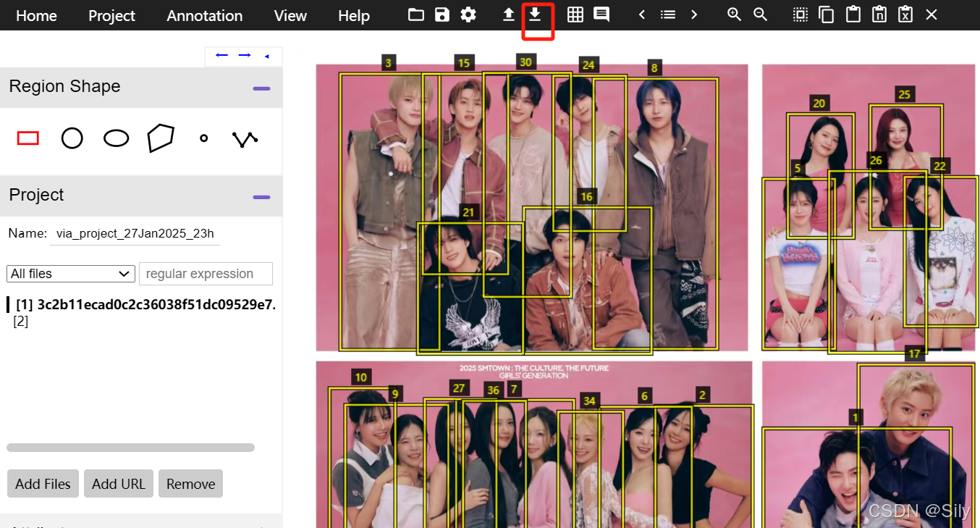
Task: Collapse the sidebar with the small blue triangle
Action: [x=266, y=56]
